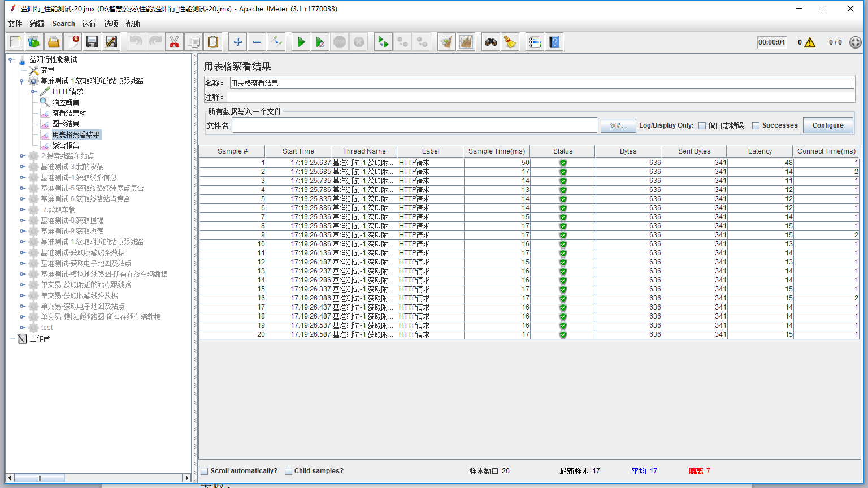The height and width of the screenshot is (488, 868).
Task: Click the Toggle enable/disable toolbar icon
Action: 276,42
